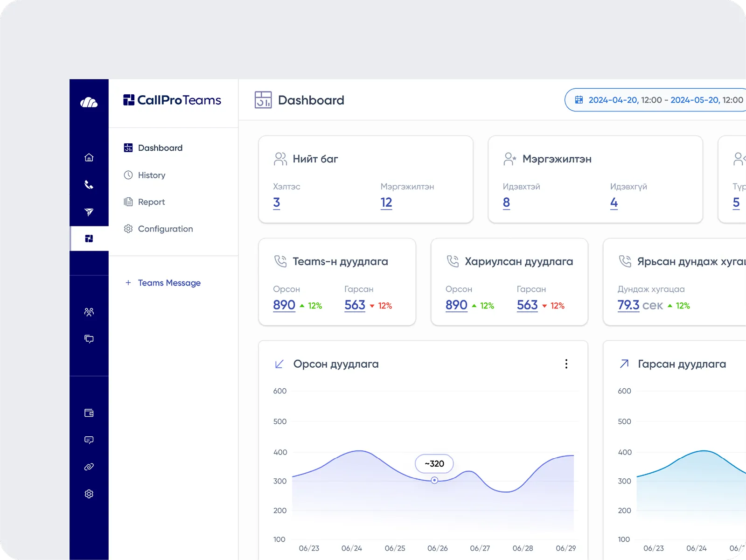Click the ~320 tooltip label on chart
Screen dimensions: 746x560
(434, 463)
